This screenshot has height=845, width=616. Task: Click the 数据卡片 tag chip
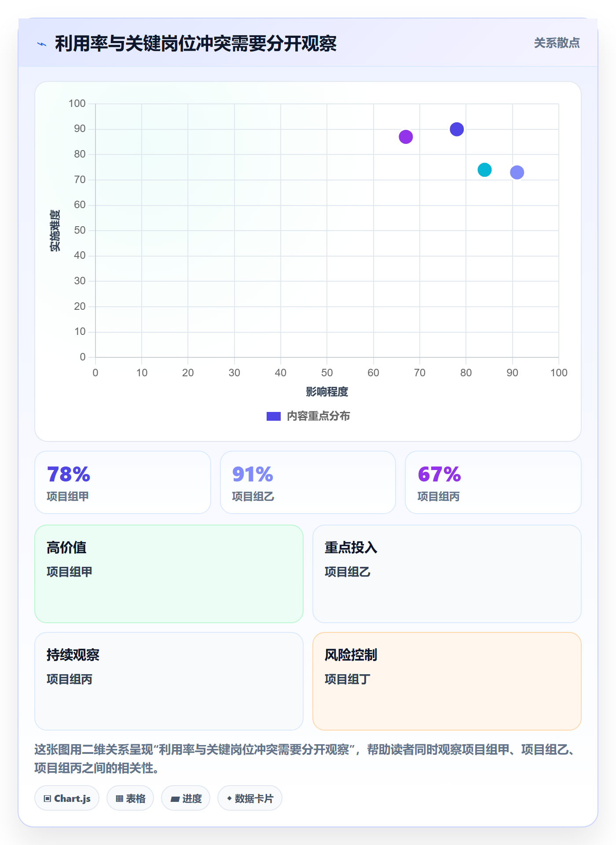pyautogui.click(x=250, y=798)
